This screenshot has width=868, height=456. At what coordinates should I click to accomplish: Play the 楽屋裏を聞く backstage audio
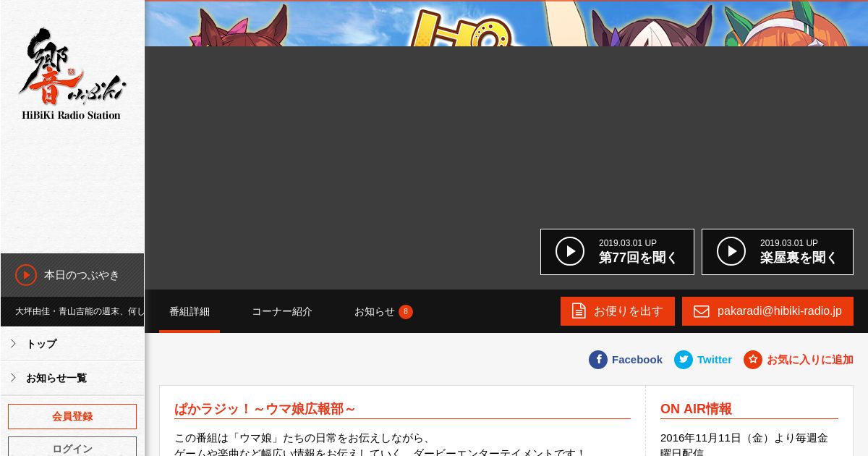778,252
